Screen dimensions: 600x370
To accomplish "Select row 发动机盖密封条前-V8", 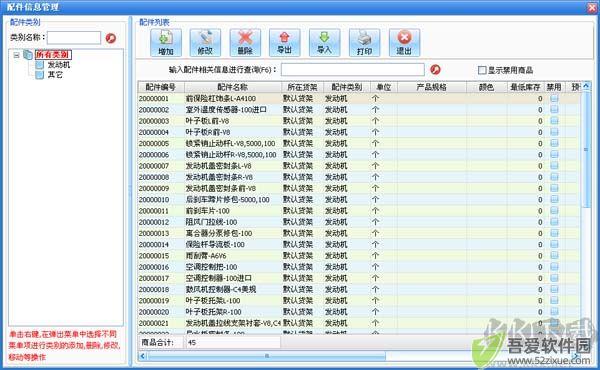I will [x=359, y=188].
